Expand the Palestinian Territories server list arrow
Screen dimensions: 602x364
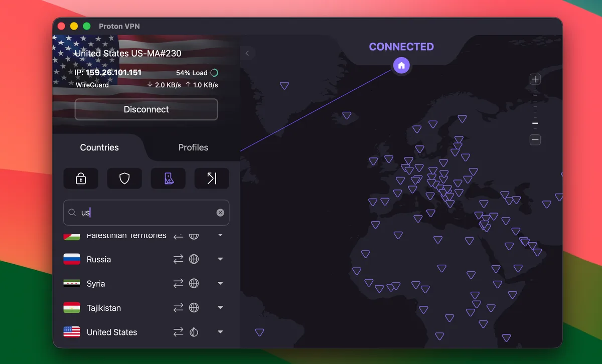pyautogui.click(x=220, y=235)
